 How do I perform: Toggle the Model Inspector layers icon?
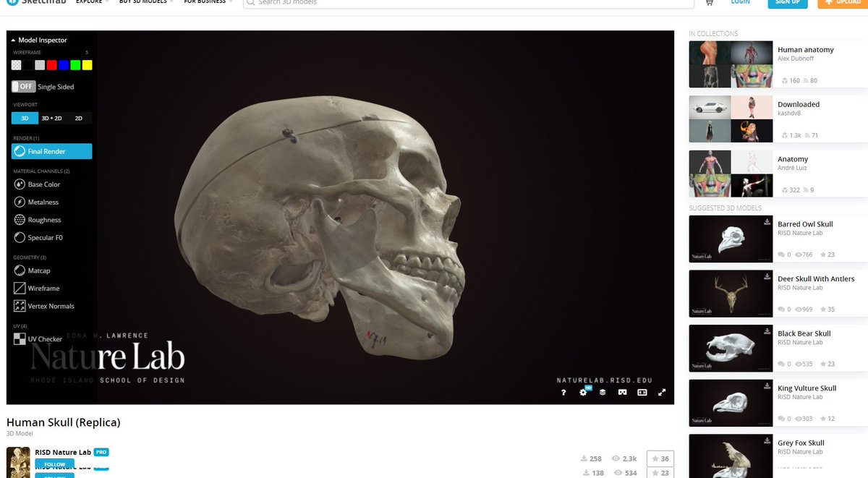[603, 392]
